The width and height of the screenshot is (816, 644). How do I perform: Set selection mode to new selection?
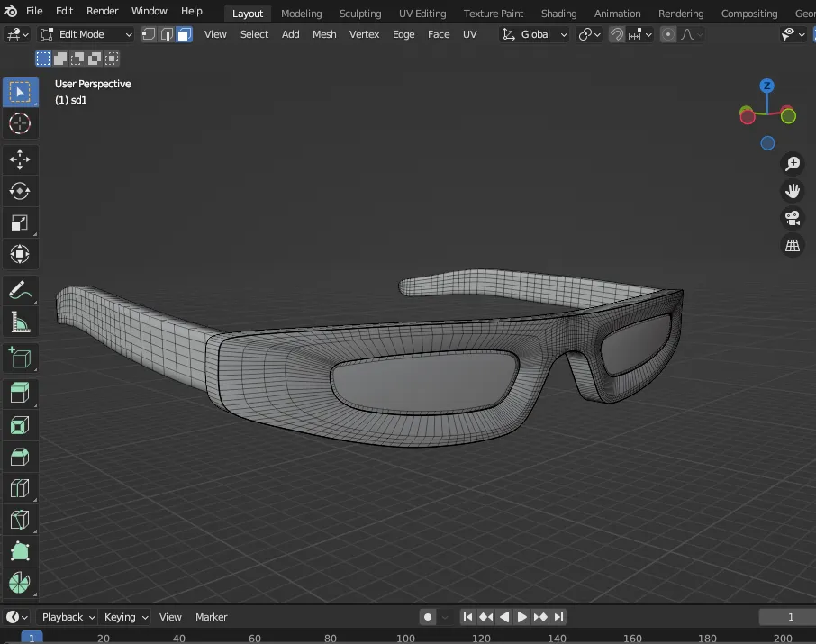pos(43,59)
